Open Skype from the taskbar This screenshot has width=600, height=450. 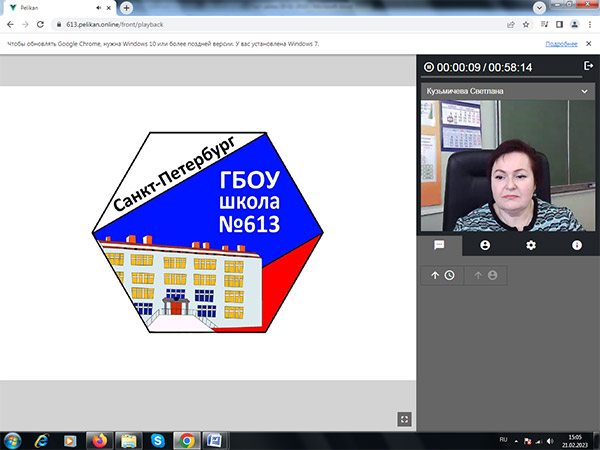(x=158, y=441)
